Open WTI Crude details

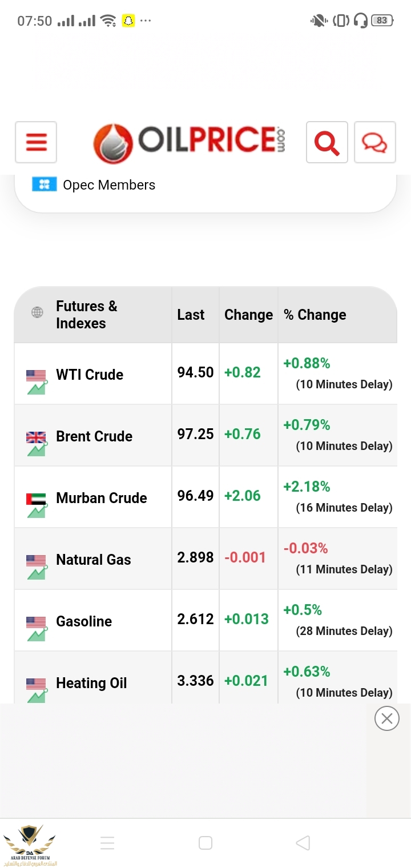[90, 375]
